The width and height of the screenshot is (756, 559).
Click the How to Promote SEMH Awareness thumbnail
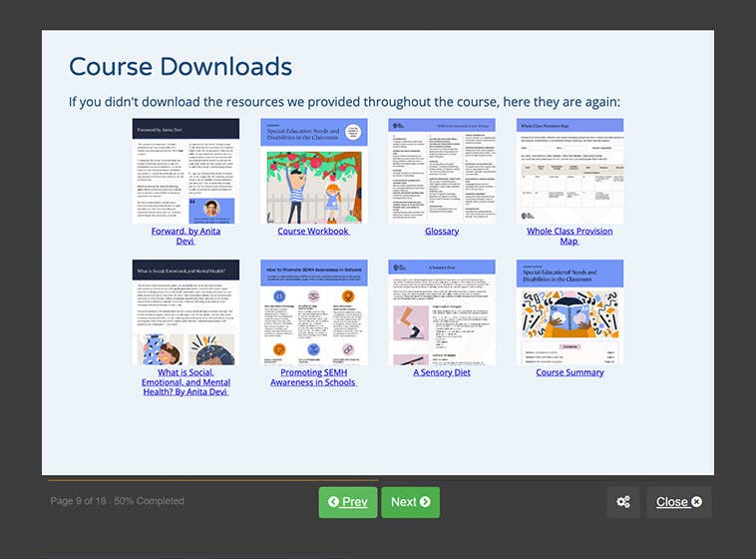click(313, 312)
